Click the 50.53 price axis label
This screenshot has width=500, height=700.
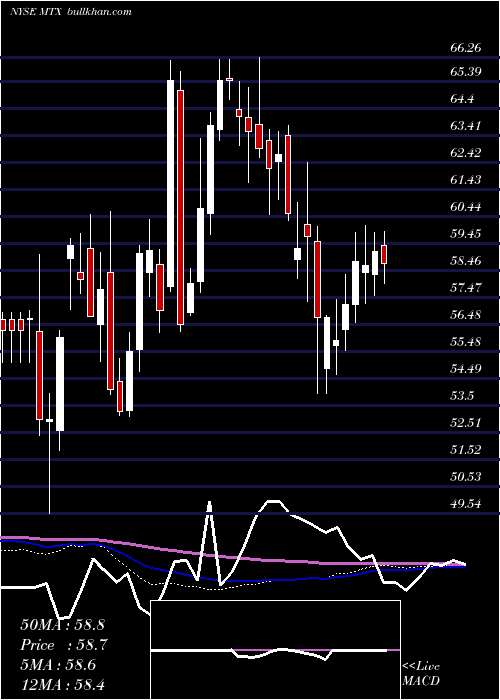tap(466, 477)
